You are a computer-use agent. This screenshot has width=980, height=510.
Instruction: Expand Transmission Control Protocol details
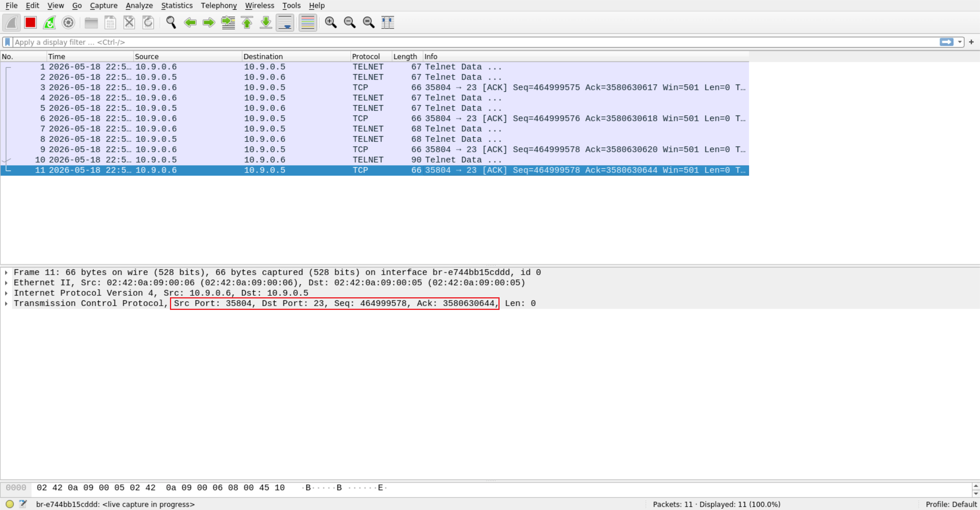tap(7, 303)
